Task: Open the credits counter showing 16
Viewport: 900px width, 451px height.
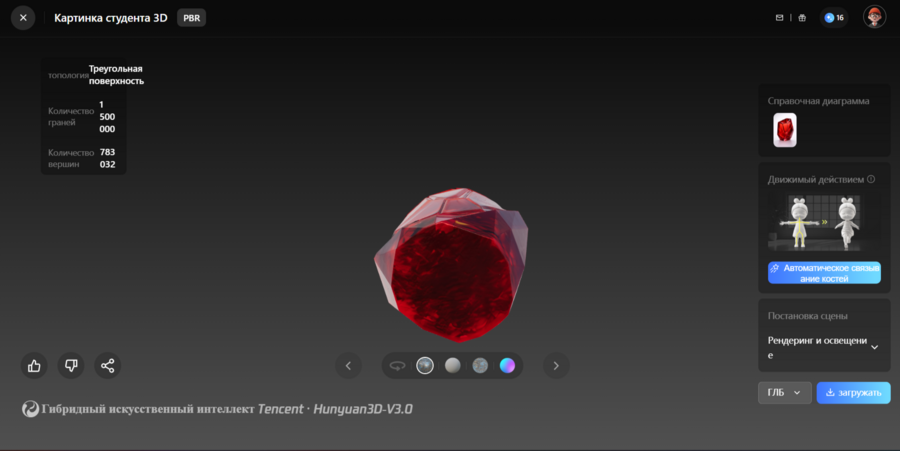Action: point(834,18)
